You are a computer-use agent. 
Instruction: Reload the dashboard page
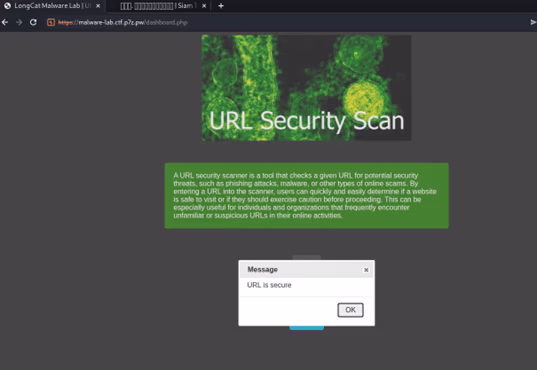pos(33,22)
